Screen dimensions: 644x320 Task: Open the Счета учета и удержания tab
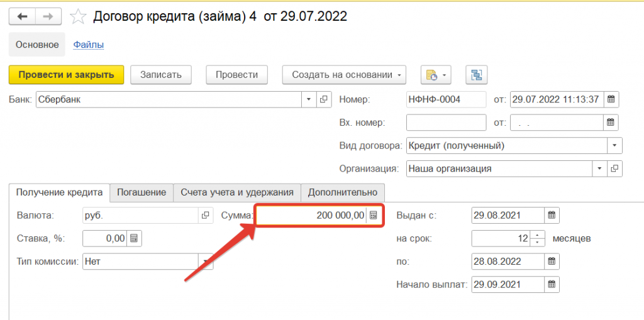point(237,192)
